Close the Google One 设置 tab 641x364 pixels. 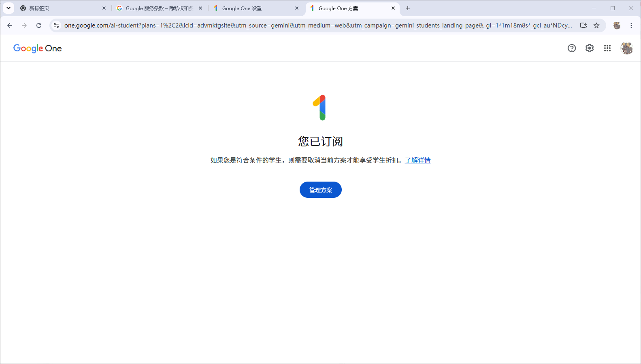[x=297, y=8]
